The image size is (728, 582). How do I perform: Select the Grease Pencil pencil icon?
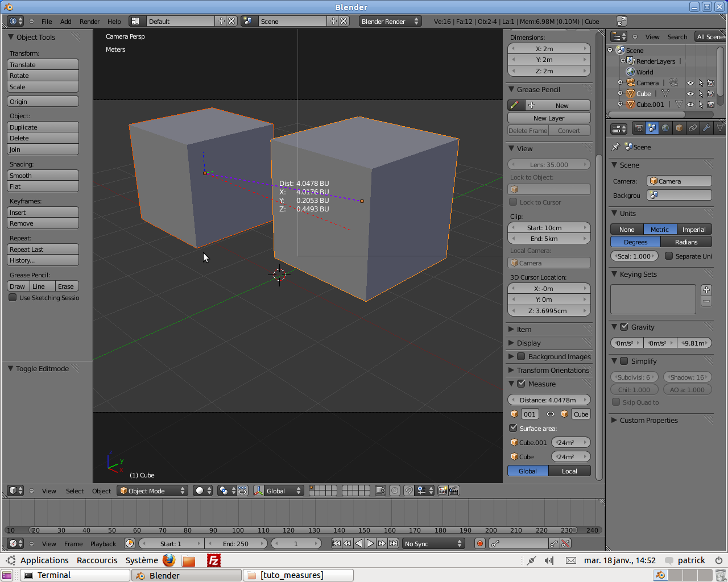click(515, 105)
